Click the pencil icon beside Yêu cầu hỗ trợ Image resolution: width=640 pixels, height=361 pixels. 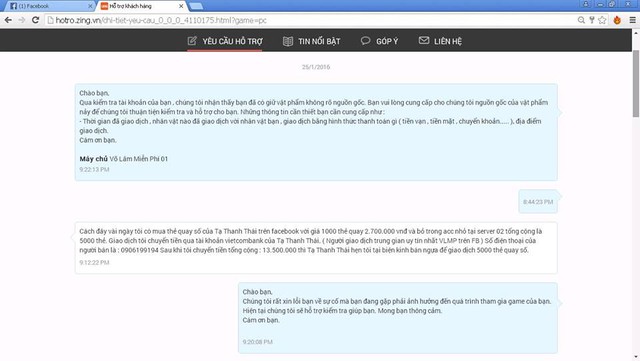192,41
